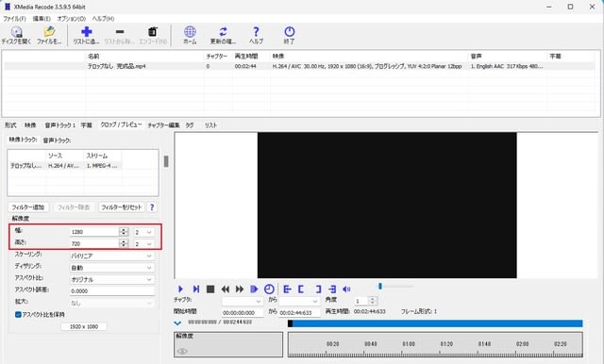Select the テロップなし 完成品.mp4 file row
The height and width of the screenshot is (364, 604).
[x=298, y=66]
